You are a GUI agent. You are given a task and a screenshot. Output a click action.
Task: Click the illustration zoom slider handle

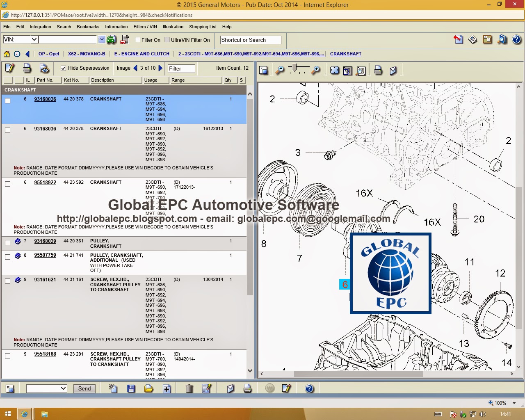click(x=294, y=67)
